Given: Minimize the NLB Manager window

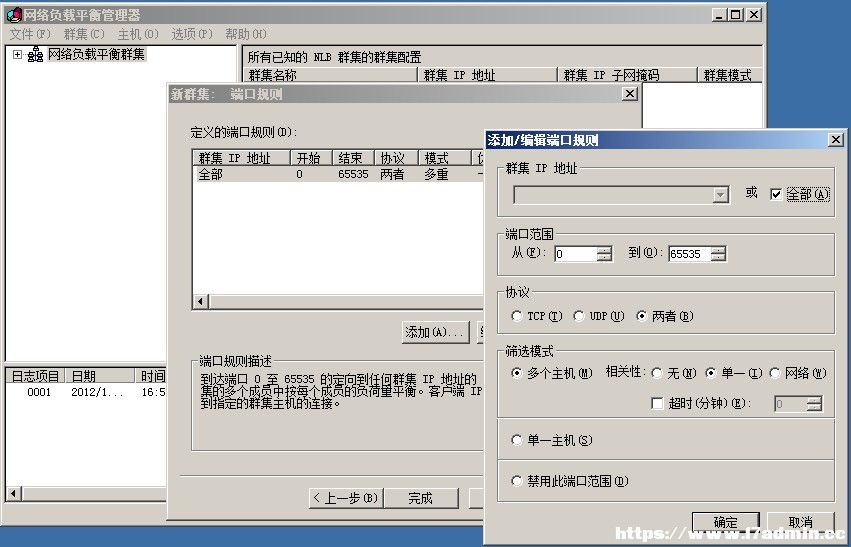Looking at the screenshot, I should click(x=720, y=15).
